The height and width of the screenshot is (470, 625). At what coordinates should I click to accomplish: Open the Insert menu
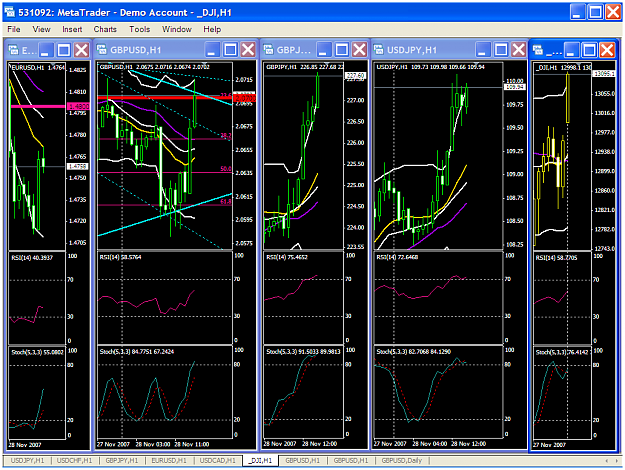[x=72, y=29]
